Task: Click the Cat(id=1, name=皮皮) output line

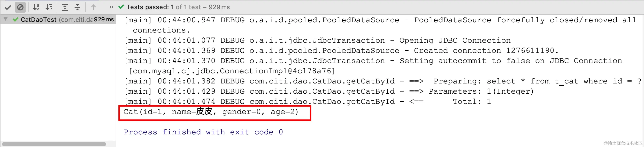Action: (x=211, y=111)
